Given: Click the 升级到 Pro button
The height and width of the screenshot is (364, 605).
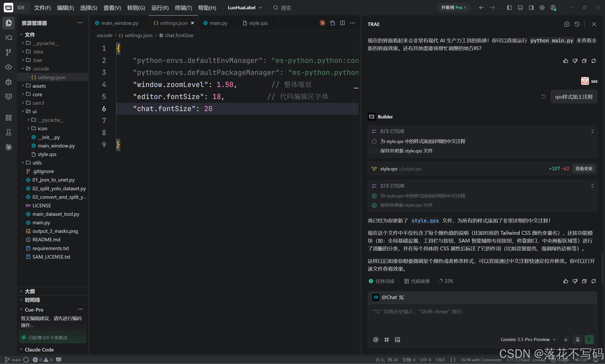Looking at the screenshot, I should (x=453, y=8).
